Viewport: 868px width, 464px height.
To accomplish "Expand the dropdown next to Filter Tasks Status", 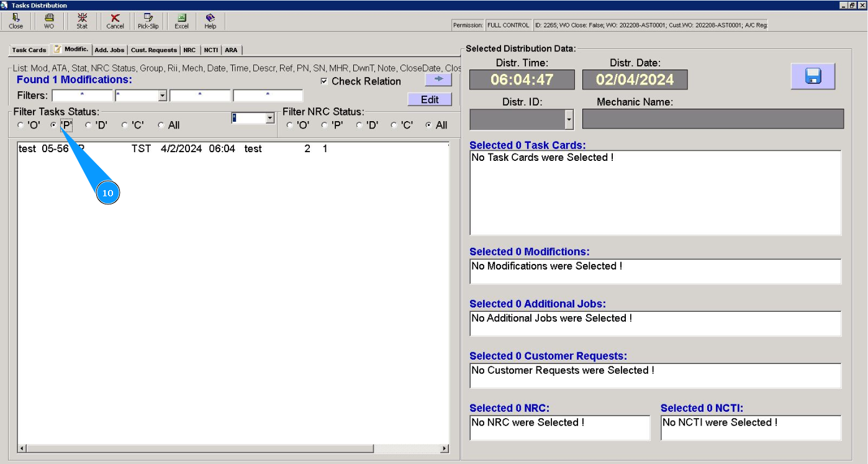I will coord(269,118).
